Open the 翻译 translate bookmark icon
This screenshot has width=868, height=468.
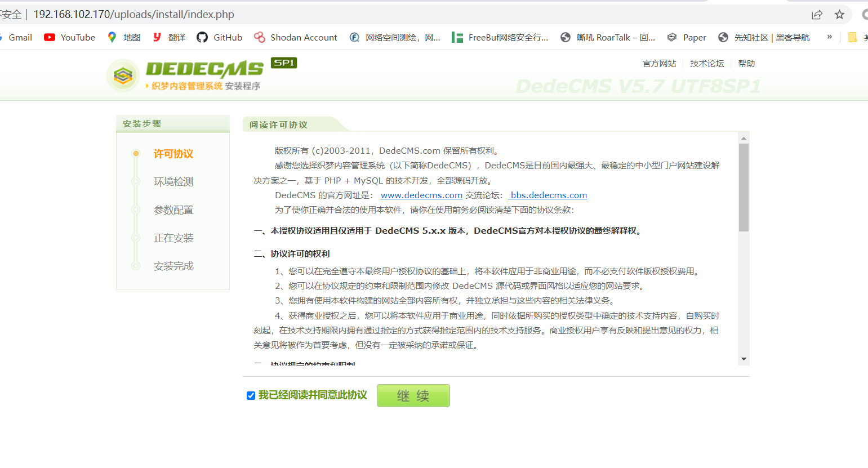(x=157, y=37)
